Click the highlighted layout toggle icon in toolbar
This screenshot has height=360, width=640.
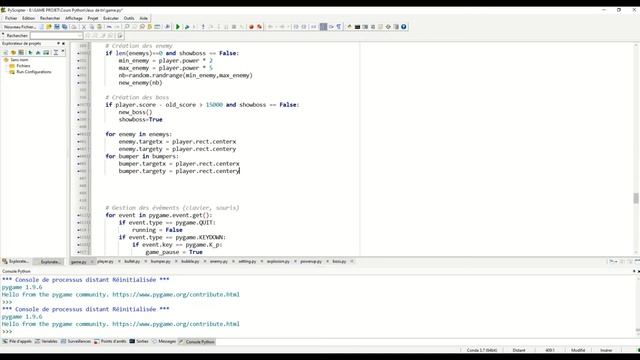tap(323, 27)
